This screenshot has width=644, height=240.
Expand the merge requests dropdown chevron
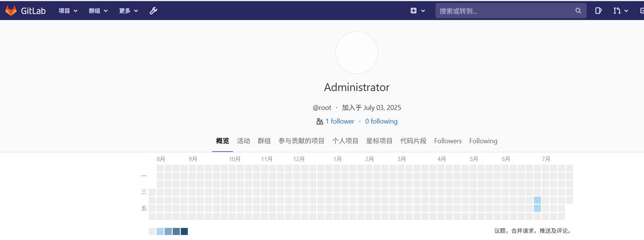pos(626,11)
